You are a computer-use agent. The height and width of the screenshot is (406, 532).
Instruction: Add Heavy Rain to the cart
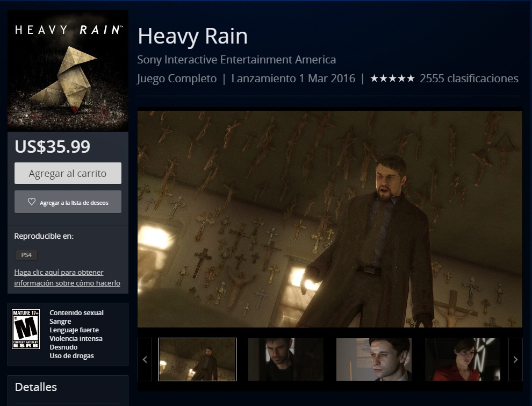pos(68,173)
